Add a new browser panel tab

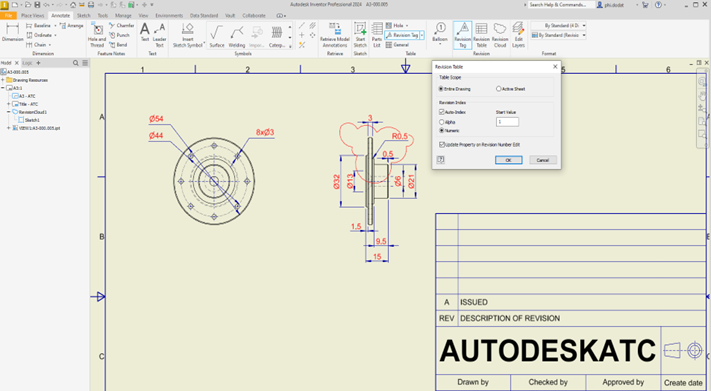39,63
